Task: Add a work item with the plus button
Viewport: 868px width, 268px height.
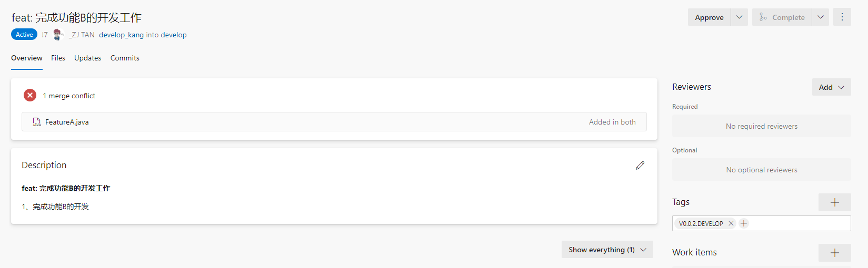Action: click(x=834, y=253)
